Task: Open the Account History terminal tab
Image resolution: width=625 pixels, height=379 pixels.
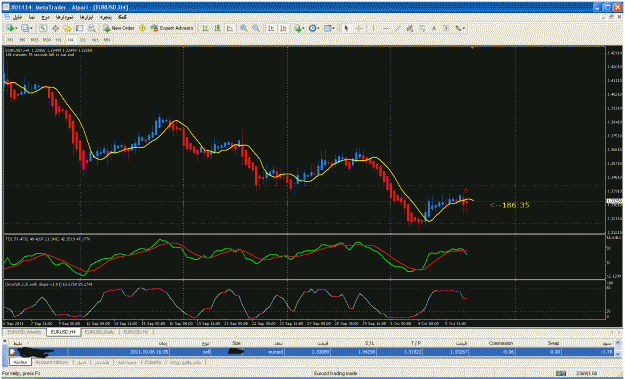Action: coord(52,362)
